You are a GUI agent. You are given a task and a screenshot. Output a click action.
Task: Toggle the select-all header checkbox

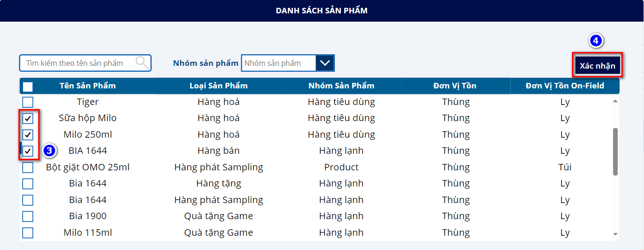point(28,86)
